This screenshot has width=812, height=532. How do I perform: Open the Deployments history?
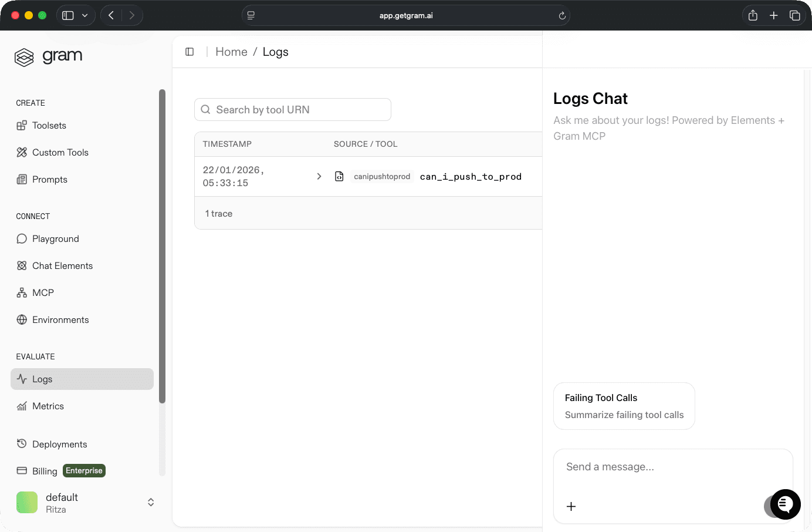pyautogui.click(x=60, y=444)
